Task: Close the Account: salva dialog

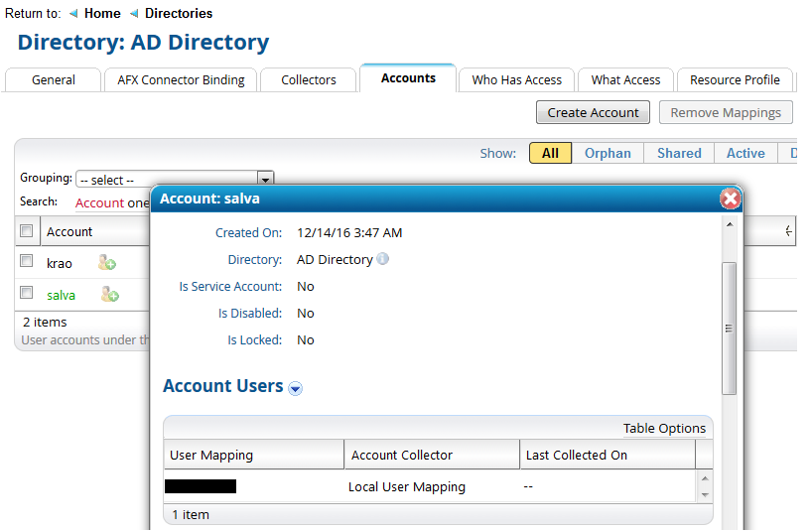Action: [730, 199]
